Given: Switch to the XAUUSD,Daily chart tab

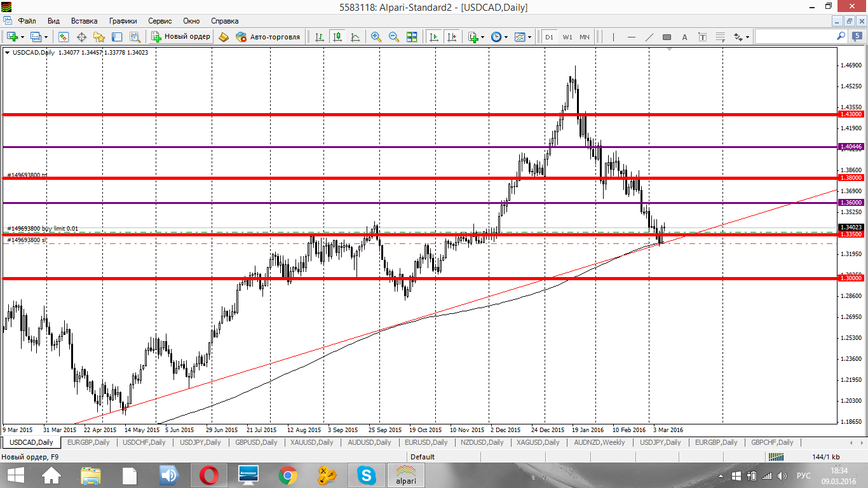Looking at the screenshot, I should [312, 442].
